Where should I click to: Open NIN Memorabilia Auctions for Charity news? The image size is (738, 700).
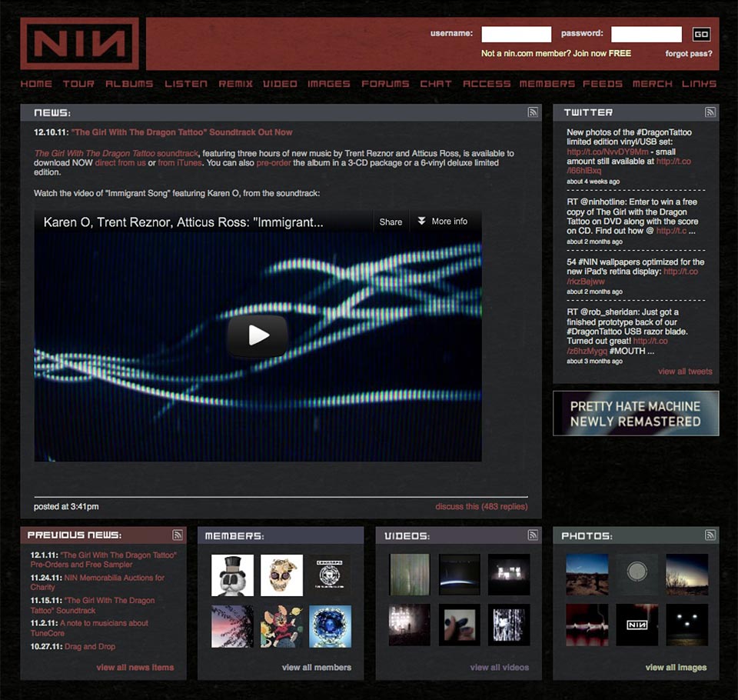tap(98, 582)
